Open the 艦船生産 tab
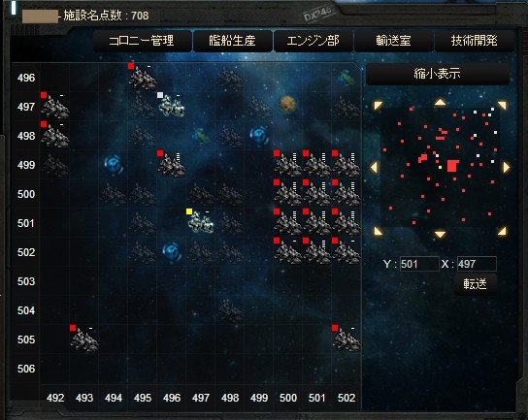The height and width of the screenshot is (420, 528). [233, 41]
